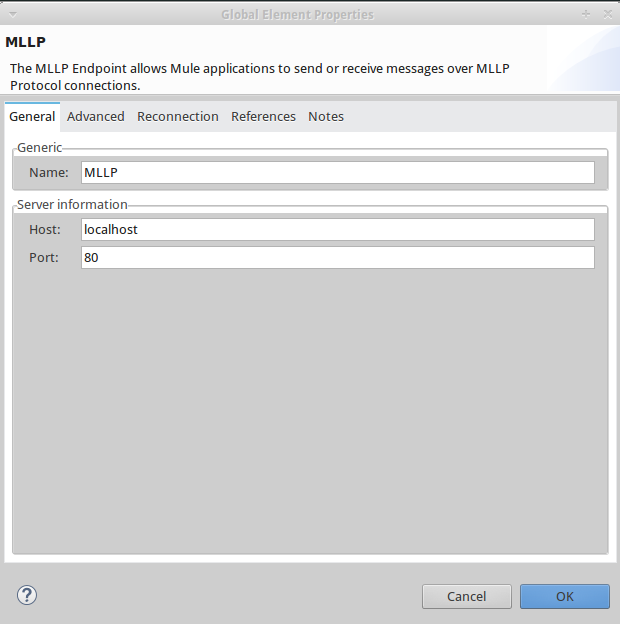The height and width of the screenshot is (624, 620).
Task: Open the title bar window menu arrow
Action: click(13, 15)
